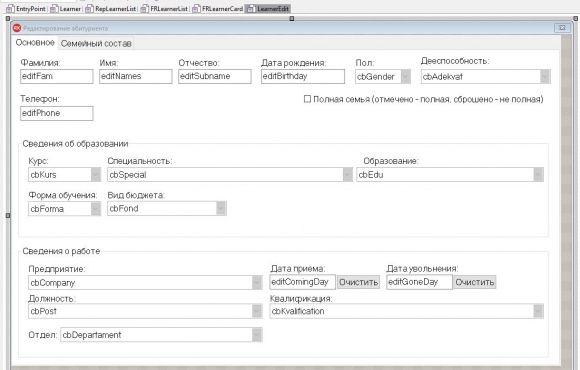Switch to the Семейный состав tab
This screenshot has width=580, height=370.
pos(96,44)
